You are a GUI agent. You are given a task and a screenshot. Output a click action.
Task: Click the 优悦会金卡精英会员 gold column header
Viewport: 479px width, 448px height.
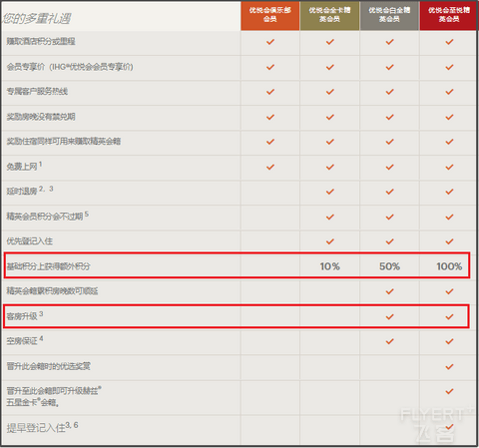[329, 15]
